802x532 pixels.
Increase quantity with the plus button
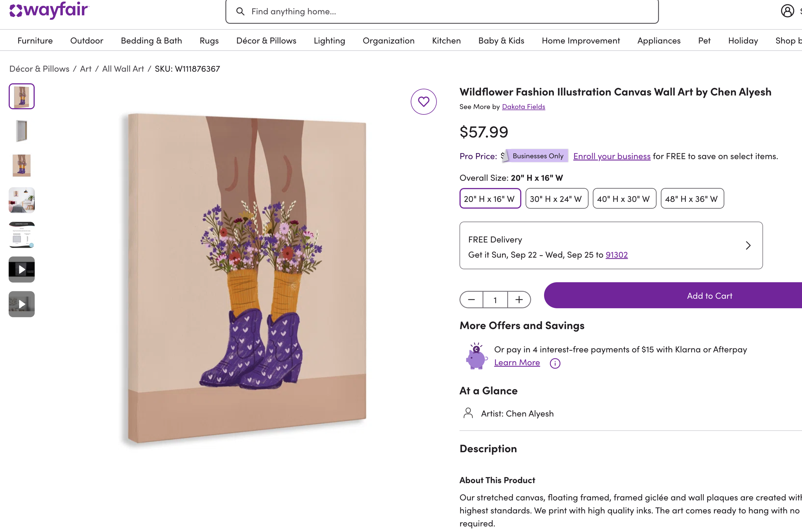coord(518,300)
